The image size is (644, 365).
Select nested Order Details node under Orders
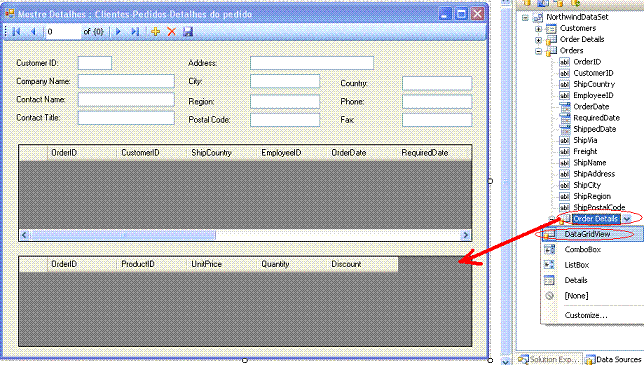[596, 219]
